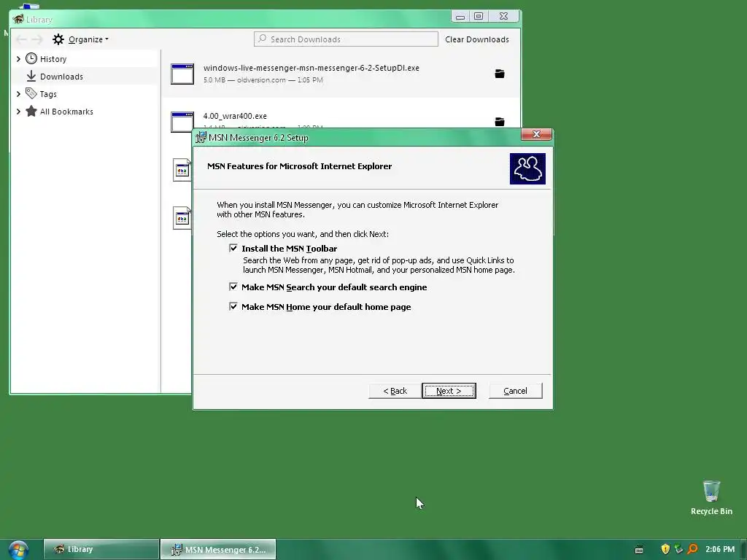Close the Library window
Image resolution: width=747 pixels, height=560 pixels.
tap(503, 16)
